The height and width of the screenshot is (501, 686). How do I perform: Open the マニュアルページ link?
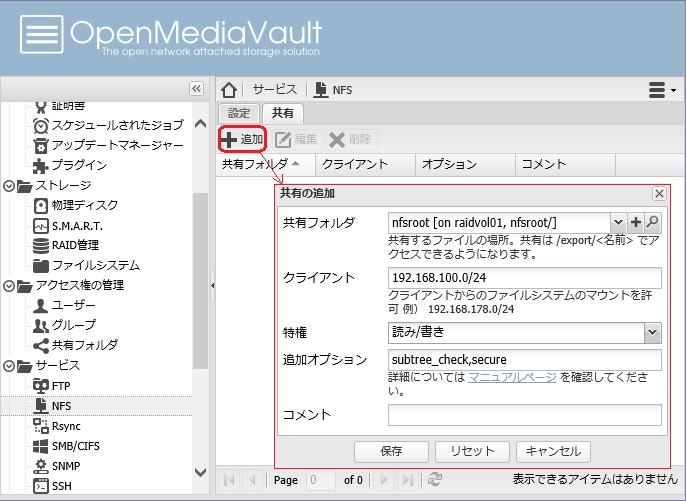click(512, 377)
